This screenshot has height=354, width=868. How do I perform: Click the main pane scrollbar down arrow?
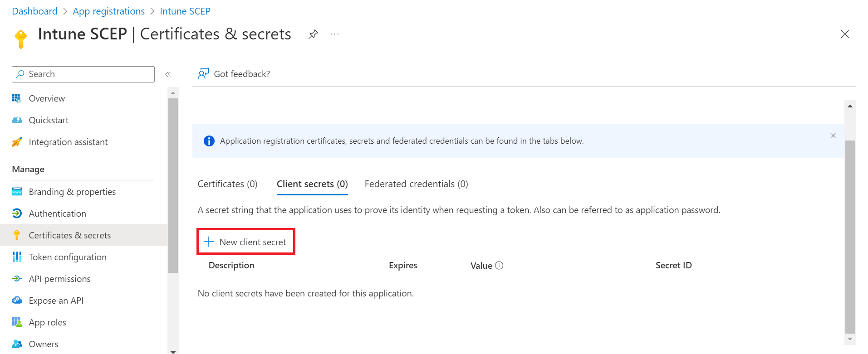[850, 339]
